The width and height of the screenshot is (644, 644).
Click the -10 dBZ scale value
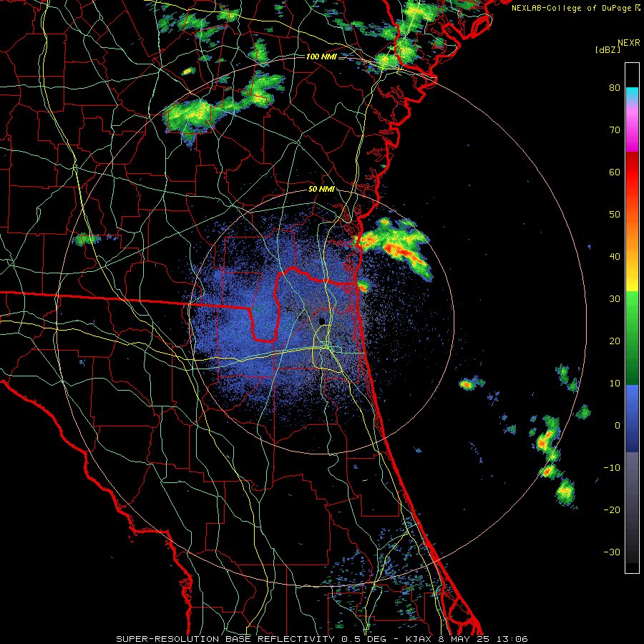[612, 468]
